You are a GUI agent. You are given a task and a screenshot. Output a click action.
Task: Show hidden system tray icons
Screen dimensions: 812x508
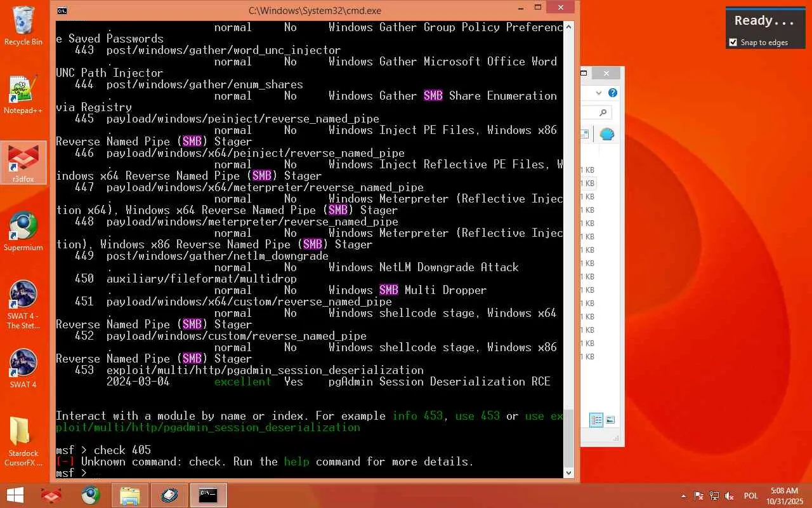click(683, 496)
